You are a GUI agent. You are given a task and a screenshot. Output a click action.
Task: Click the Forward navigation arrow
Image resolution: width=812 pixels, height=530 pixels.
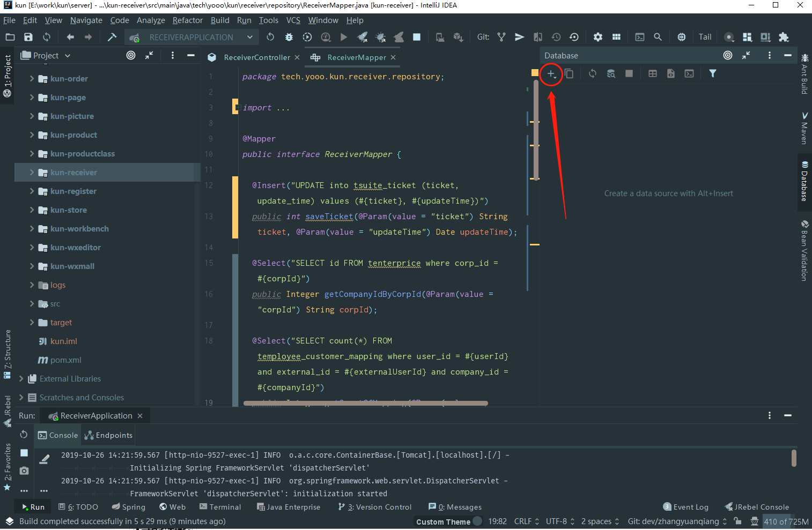click(88, 37)
